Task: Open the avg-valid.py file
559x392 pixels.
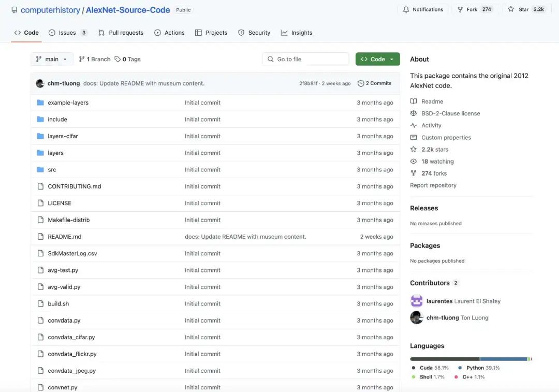Action: [64, 287]
